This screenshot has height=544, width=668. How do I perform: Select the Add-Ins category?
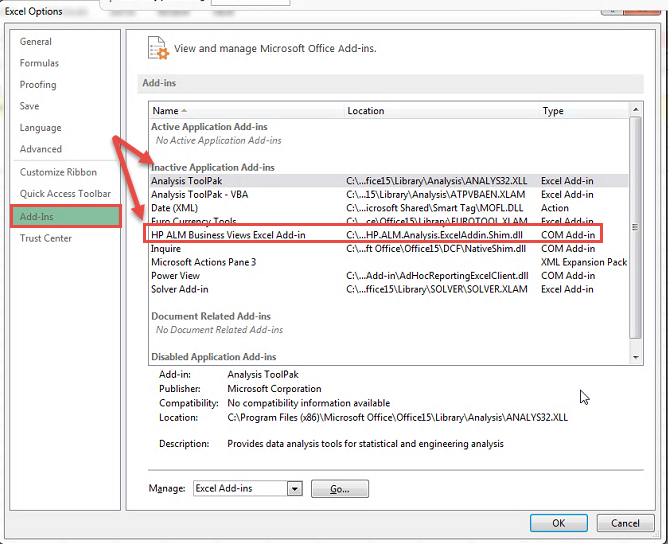click(x=66, y=216)
